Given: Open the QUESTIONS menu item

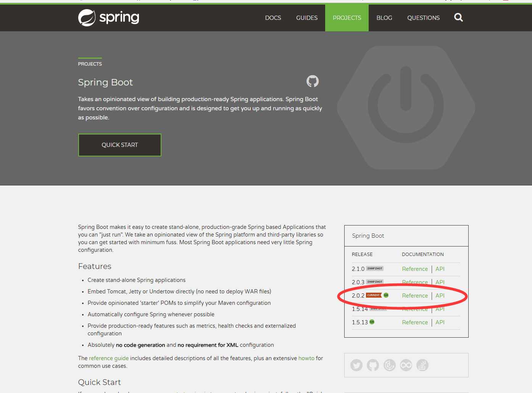Looking at the screenshot, I should pyautogui.click(x=423, y=18).
